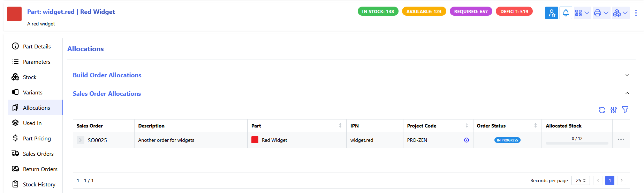Open the Part Details panel

tap(37, 46)
